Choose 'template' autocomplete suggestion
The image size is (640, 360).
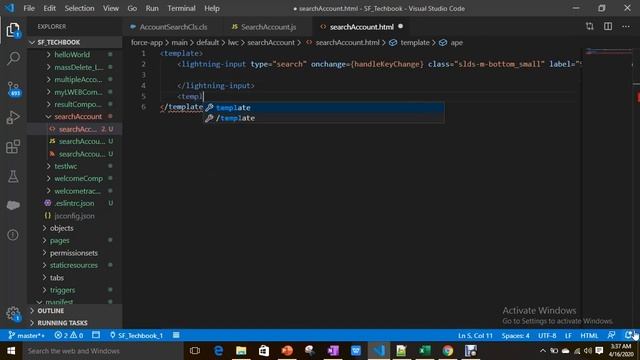[x=324, y=107]
